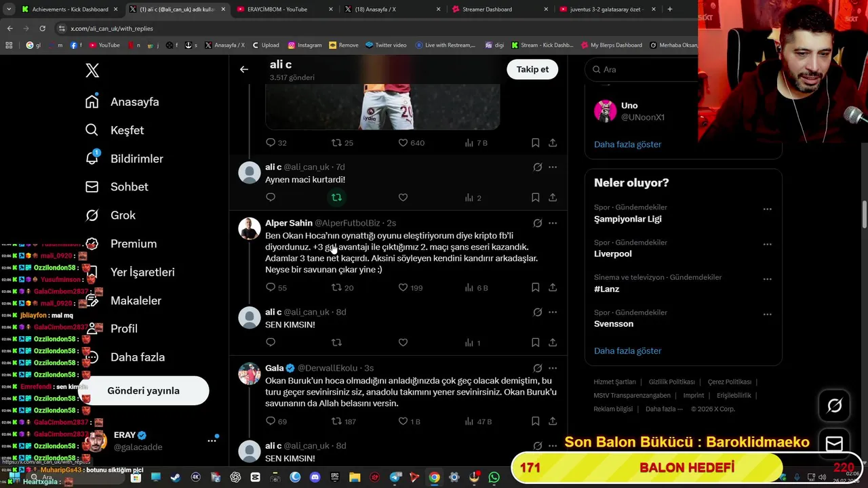
Task: Toggle like on Alper Sahin's post
Action: click(403, 287)
